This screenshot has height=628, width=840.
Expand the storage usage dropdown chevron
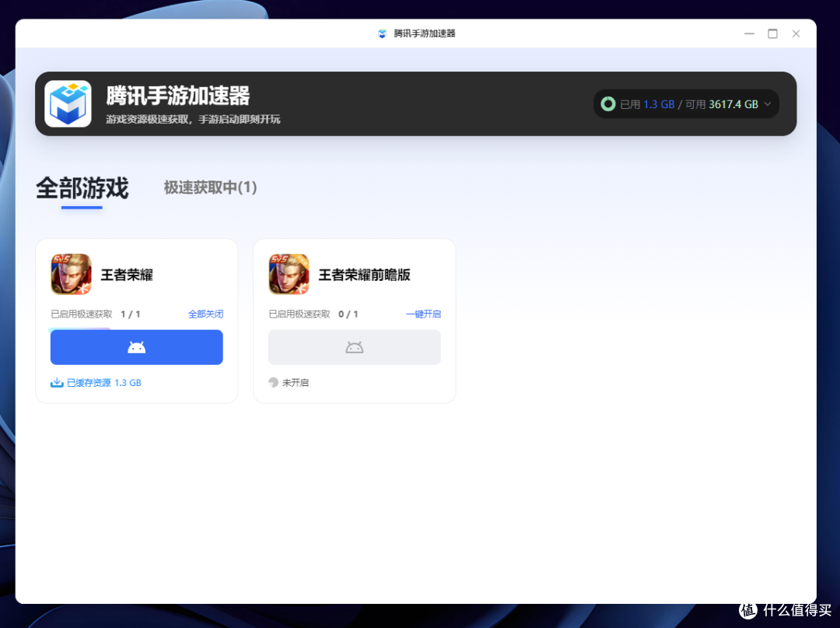point(768,104)
